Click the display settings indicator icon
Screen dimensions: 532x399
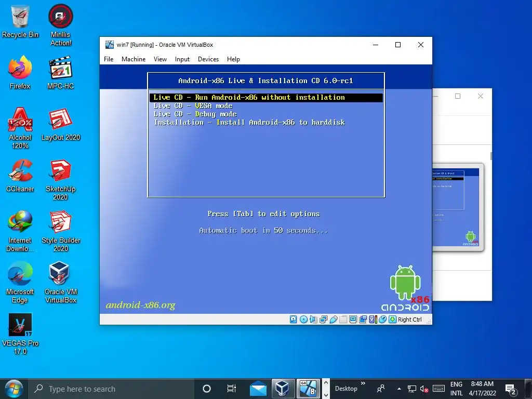[x=353, y=320]
